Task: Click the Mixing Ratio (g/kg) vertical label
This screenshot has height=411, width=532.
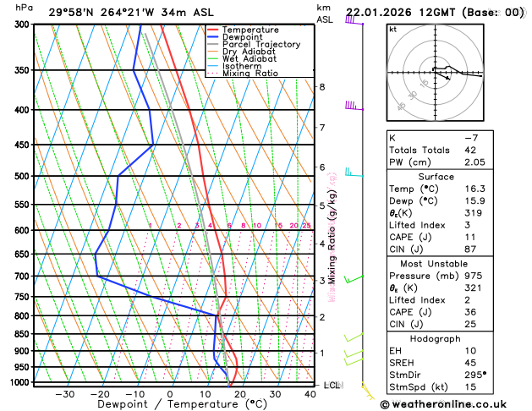Action: point(332,238)
